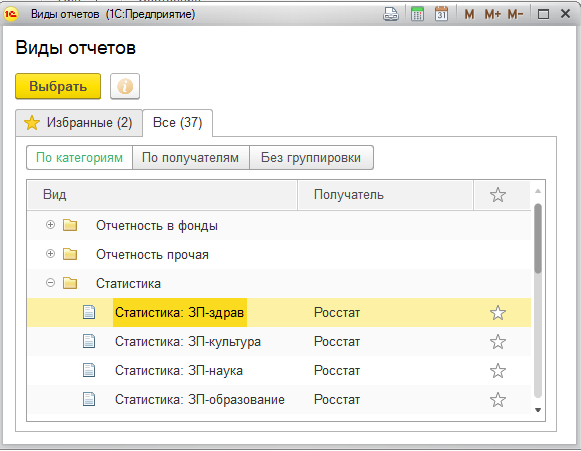Click document icon of Статистика: ЗП-культура
This screenshot has height=451, width=581.
89,341
